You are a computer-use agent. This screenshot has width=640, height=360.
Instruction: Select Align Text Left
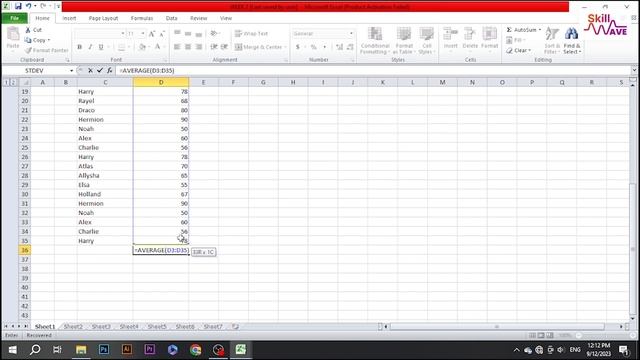click(x=177, y=47)
